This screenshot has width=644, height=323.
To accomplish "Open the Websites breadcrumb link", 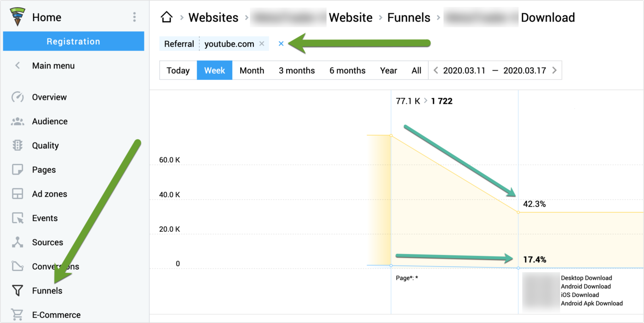I will click(x=213, y=17).
